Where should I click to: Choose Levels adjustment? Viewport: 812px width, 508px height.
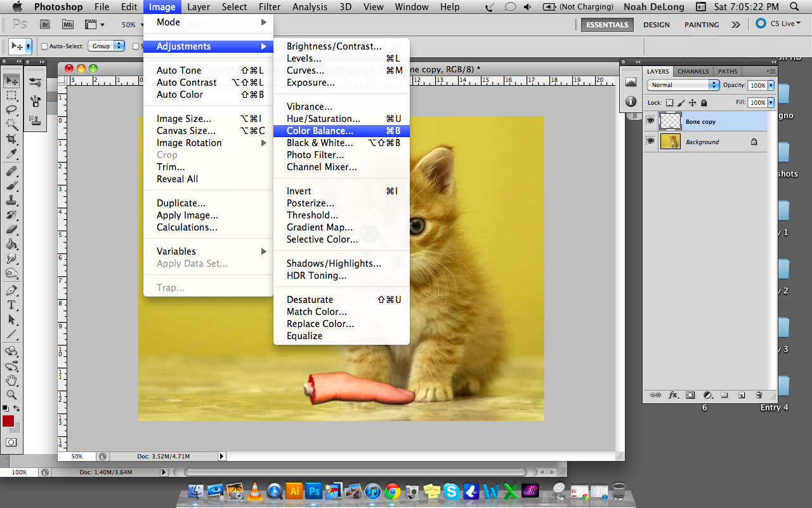[x=341, y=58]
